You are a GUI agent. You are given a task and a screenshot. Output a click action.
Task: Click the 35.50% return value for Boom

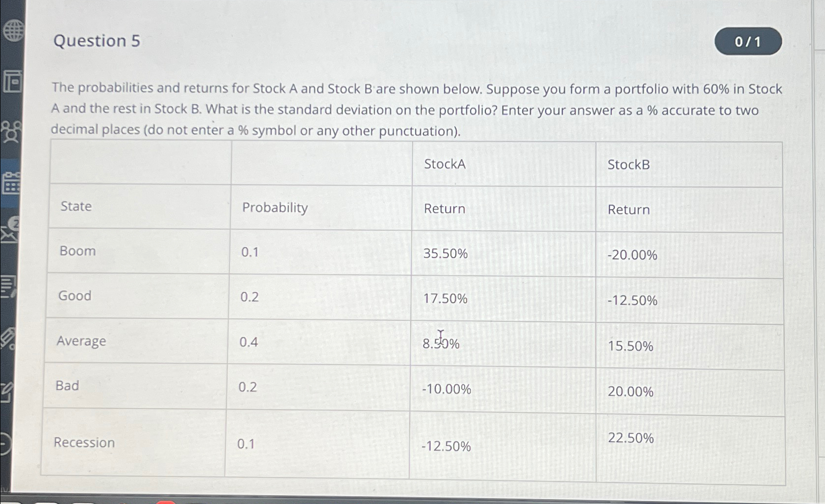coord(446,255)
